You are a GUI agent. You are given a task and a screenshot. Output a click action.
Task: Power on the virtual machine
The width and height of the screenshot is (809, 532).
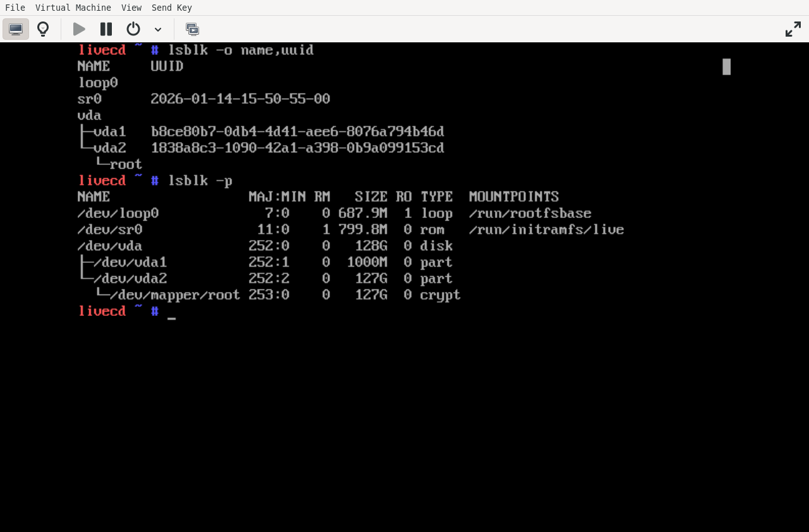[79, 29]
